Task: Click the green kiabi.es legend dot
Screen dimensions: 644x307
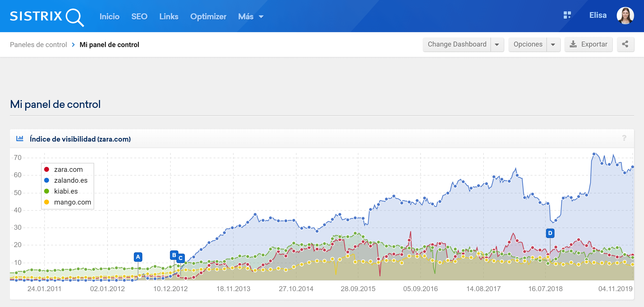Action: click(x=47, y=191)
